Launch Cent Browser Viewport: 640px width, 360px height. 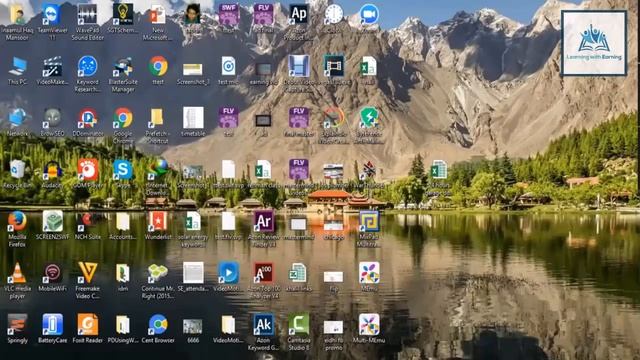[158, 324]
